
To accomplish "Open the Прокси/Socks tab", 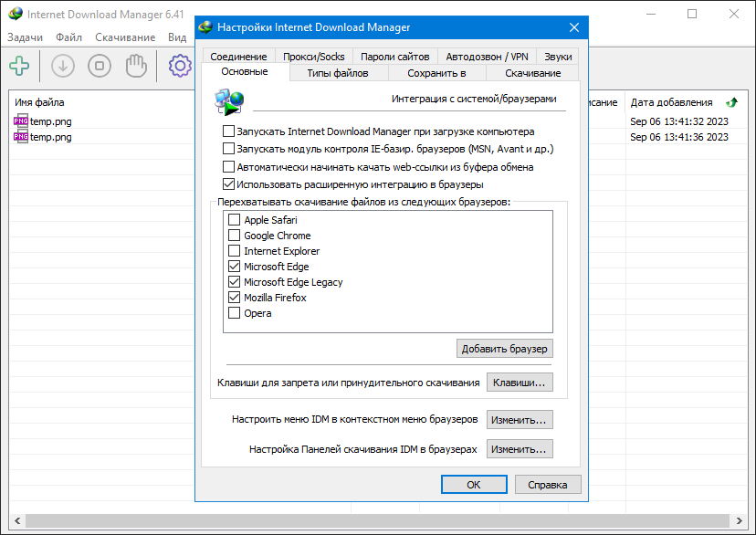I will (x=314, y=57).
